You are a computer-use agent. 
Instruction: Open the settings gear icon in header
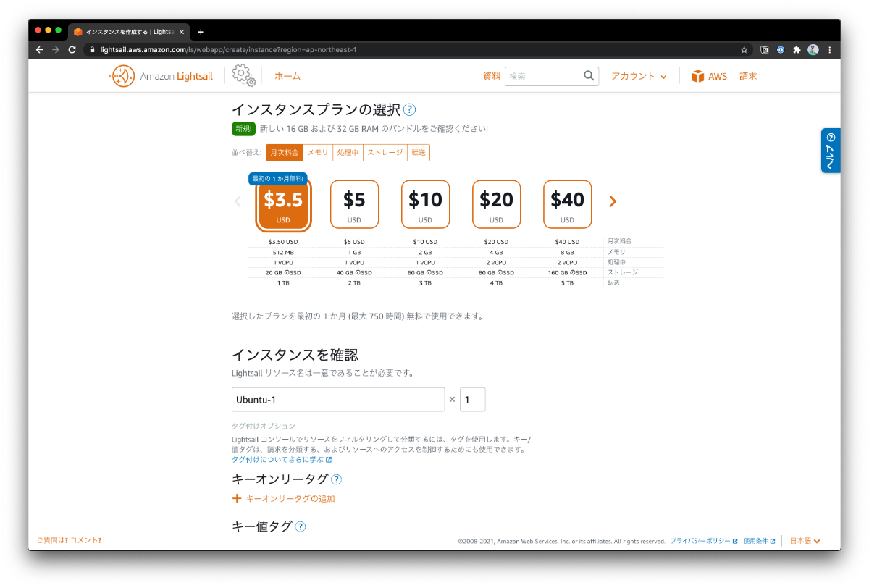[244, 75]
